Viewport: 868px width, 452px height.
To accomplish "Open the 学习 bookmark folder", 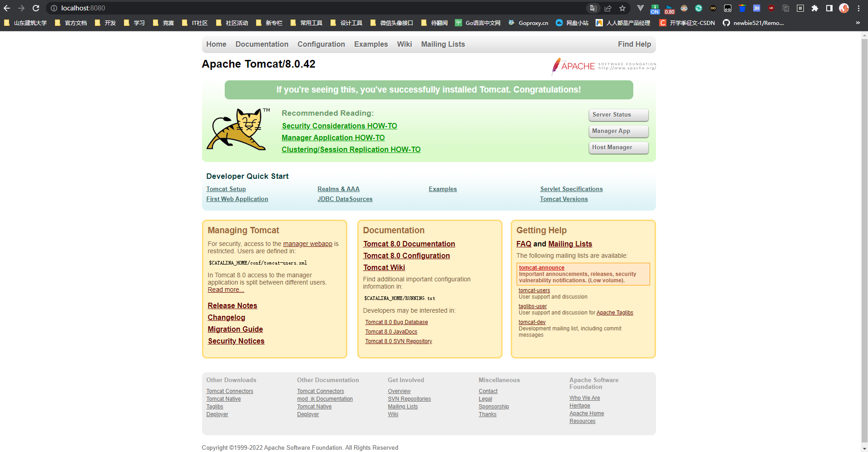I will pyautogui.click(x=134, y=23).
